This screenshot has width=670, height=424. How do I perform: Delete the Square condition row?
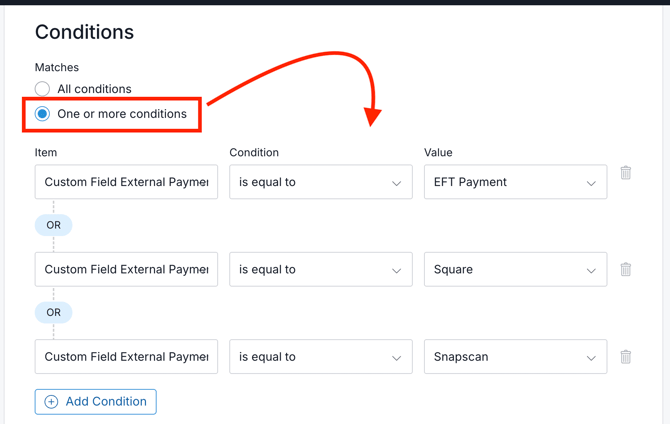pos(626,269)
